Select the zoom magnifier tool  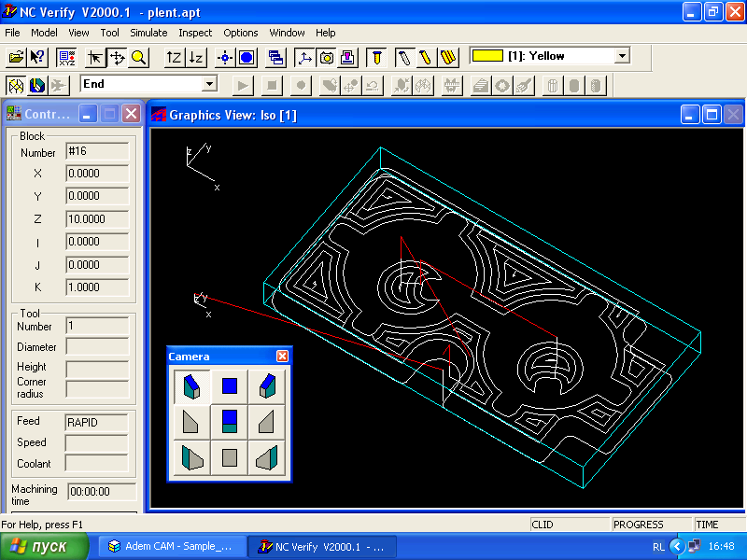(138, 58)
